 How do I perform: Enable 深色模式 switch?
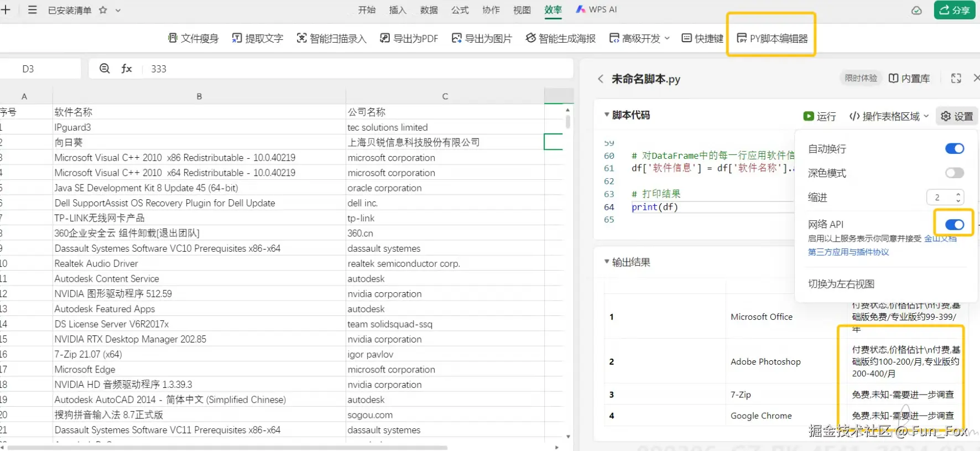click(x=955, y=173)
